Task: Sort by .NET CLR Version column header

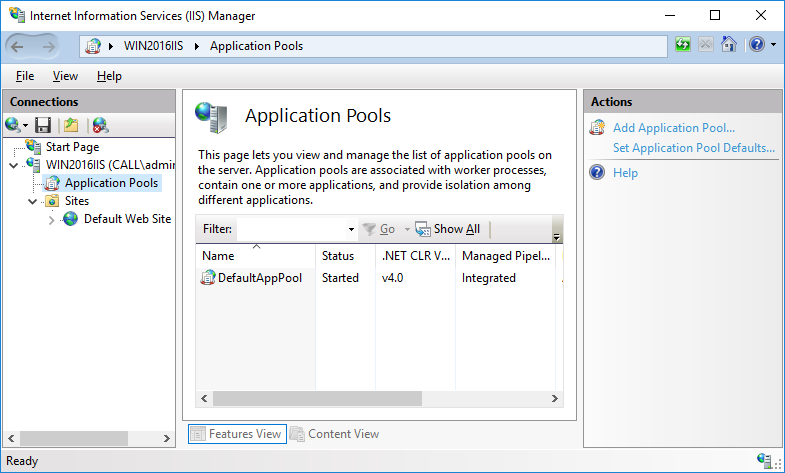Action: (x=416, y=256)
